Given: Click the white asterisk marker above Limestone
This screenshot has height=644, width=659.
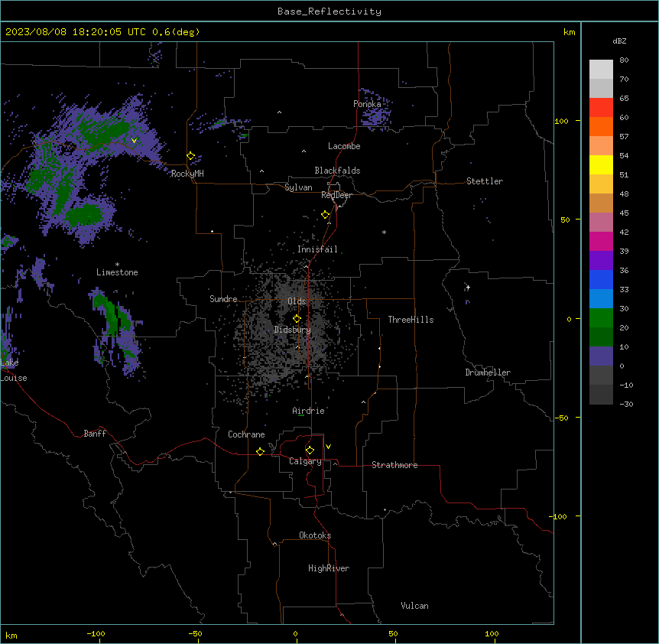Looking at the screenshot, I should tap(117, 265).
